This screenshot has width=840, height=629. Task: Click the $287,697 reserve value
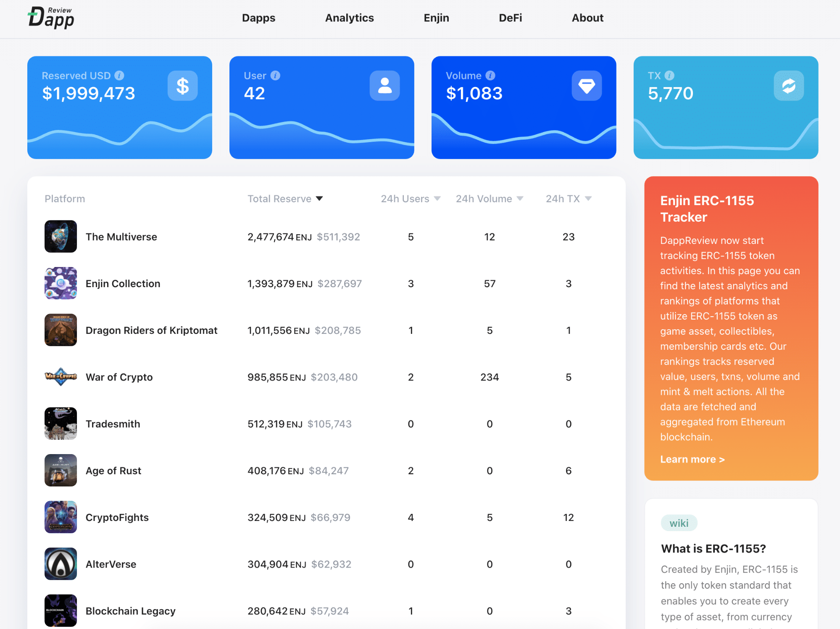340,283
